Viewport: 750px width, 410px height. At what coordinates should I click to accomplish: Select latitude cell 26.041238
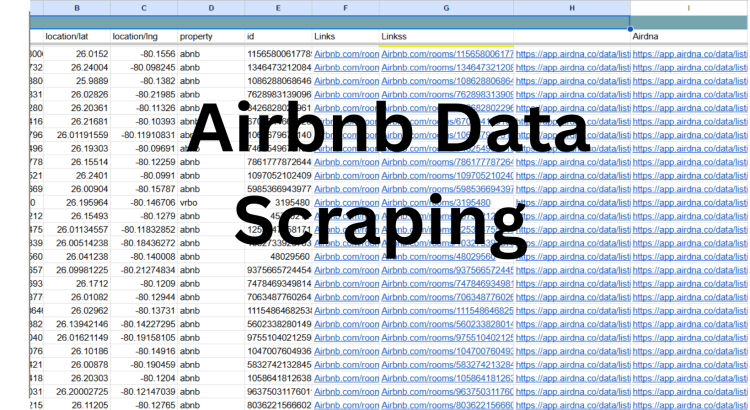pos(77,256)
